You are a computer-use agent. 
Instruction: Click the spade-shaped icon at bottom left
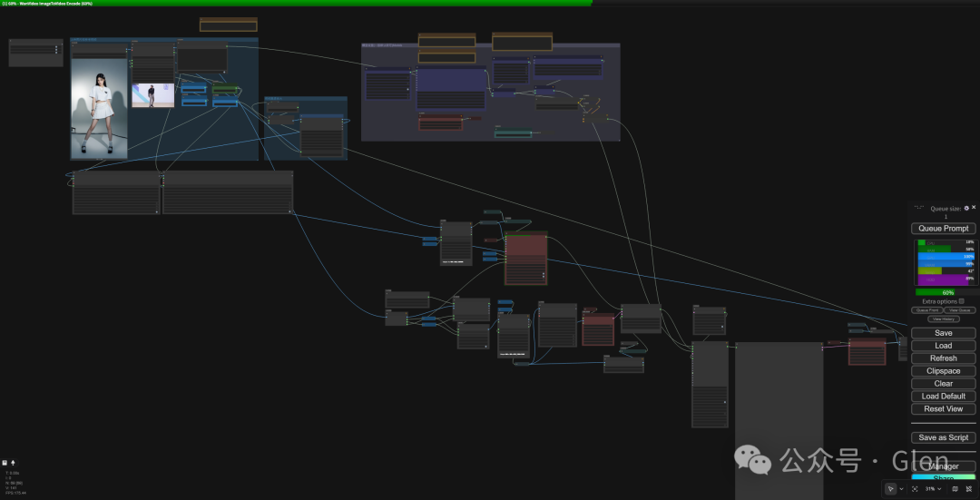pyautogui.click(x=13, y=463)
